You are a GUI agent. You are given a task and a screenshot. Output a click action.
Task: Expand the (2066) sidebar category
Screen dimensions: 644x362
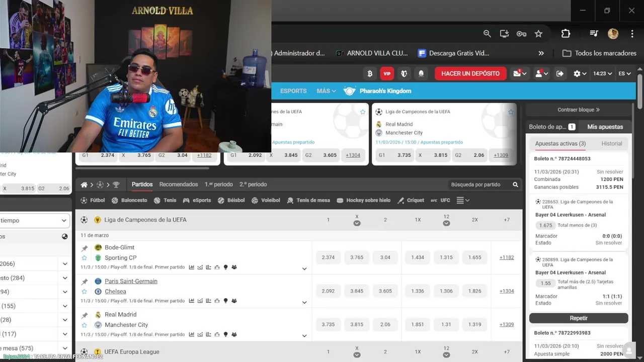pos(65,263)
